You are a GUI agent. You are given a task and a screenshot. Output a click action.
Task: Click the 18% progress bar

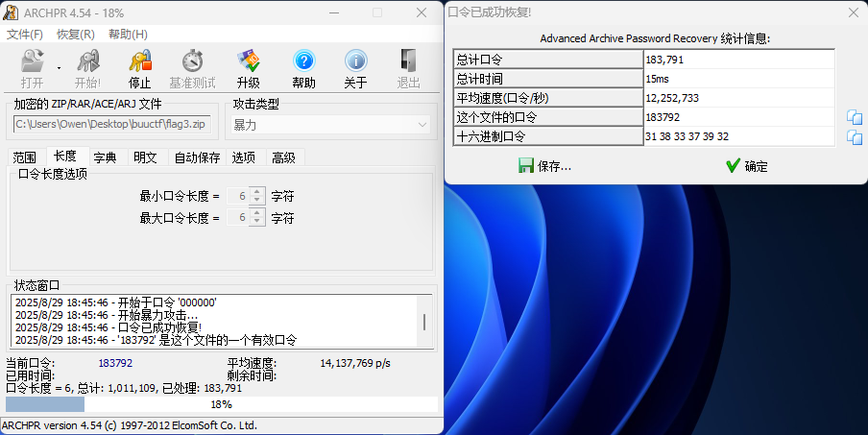tap(222, 404)
